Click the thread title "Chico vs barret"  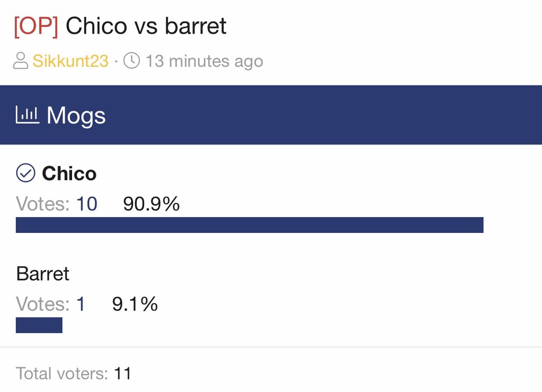pyautogui.click(x=146, y=26)
